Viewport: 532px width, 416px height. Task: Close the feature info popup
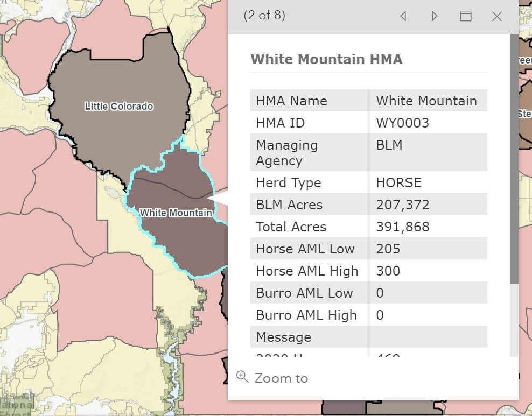tap(496, 16)
